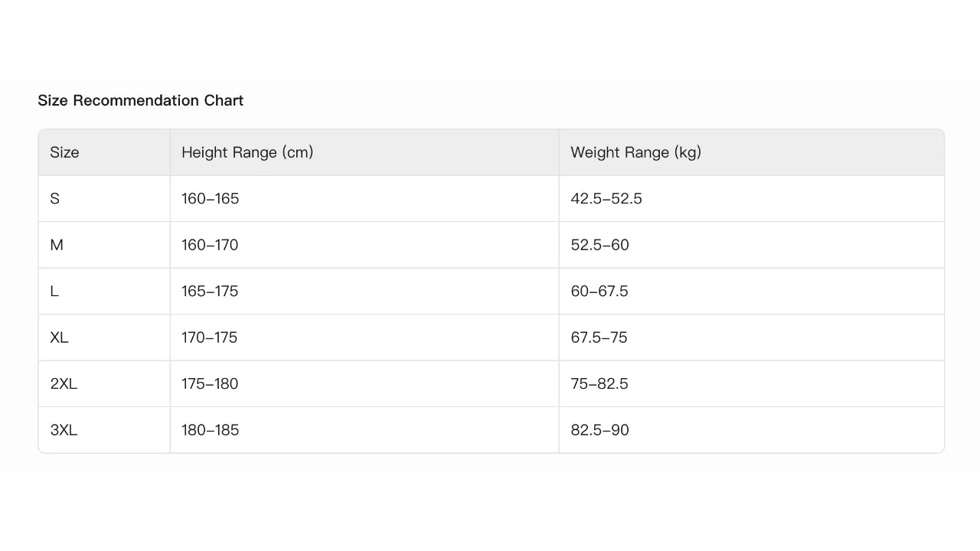Click the Size column header
The width and height of the screenshot is (980, 551).
tap(64, 152)
